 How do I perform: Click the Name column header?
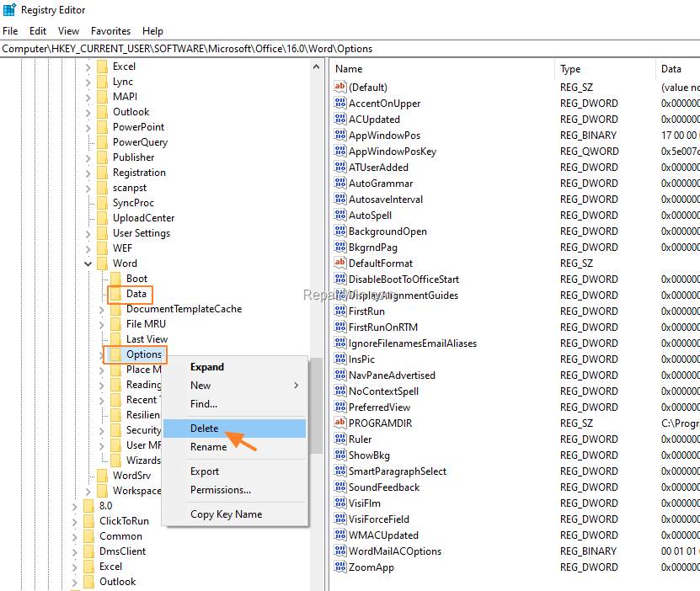click(443, 69)
